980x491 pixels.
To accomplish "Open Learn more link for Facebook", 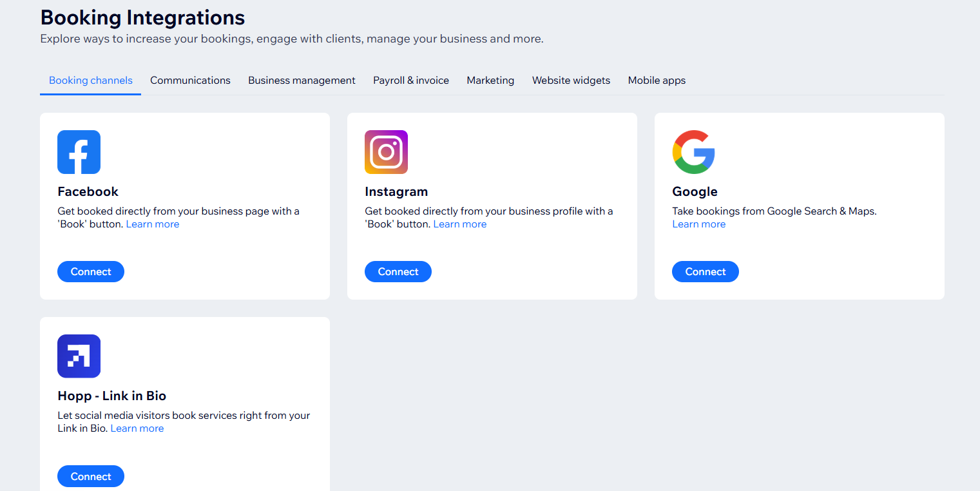I will tap(153, 224).
